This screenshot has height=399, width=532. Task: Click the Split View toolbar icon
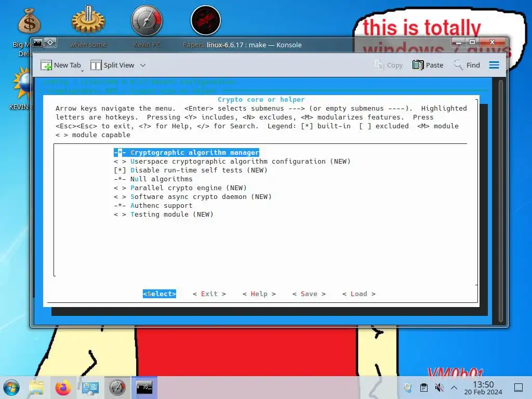pyautogui.click(x=96, y=65)
